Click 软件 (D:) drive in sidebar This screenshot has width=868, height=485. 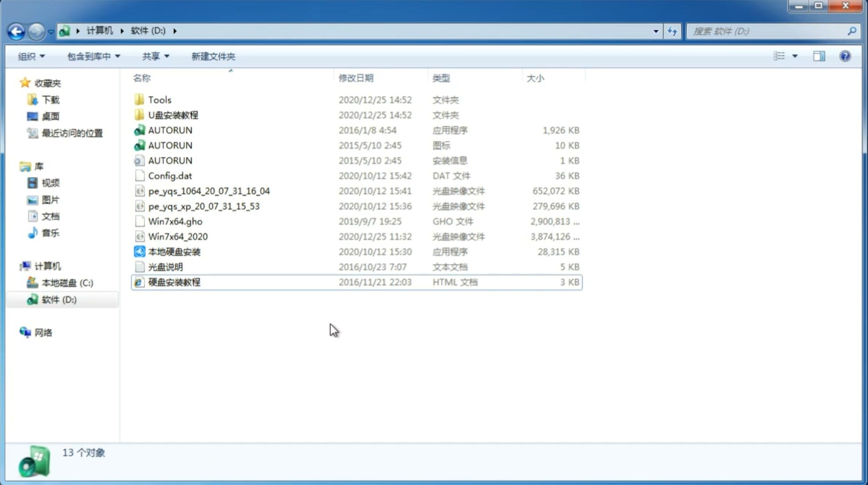click(58, 299)
